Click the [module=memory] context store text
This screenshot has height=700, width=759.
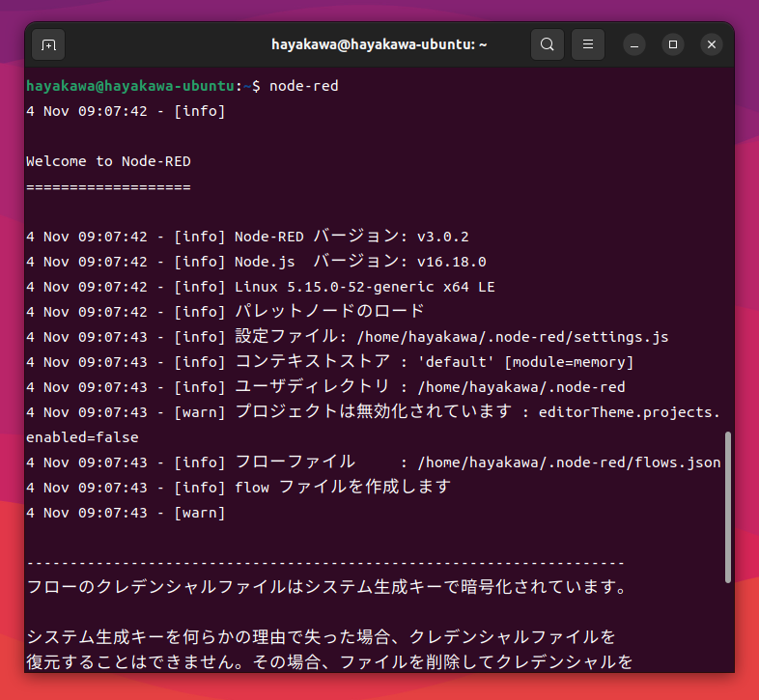click(x=569, y=362)
